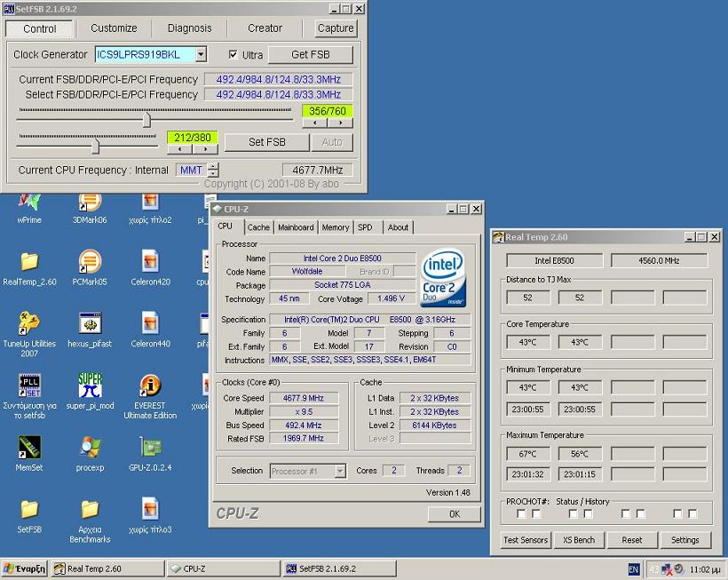Click the Get FSB button
The image size is (728, 580).
[311, 55]
